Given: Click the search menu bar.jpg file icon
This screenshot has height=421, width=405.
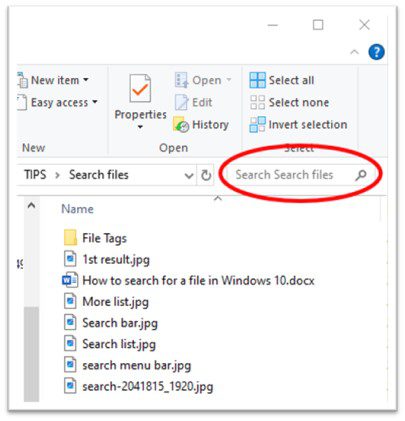Looking at the screenshot, I should pos(70,365).
